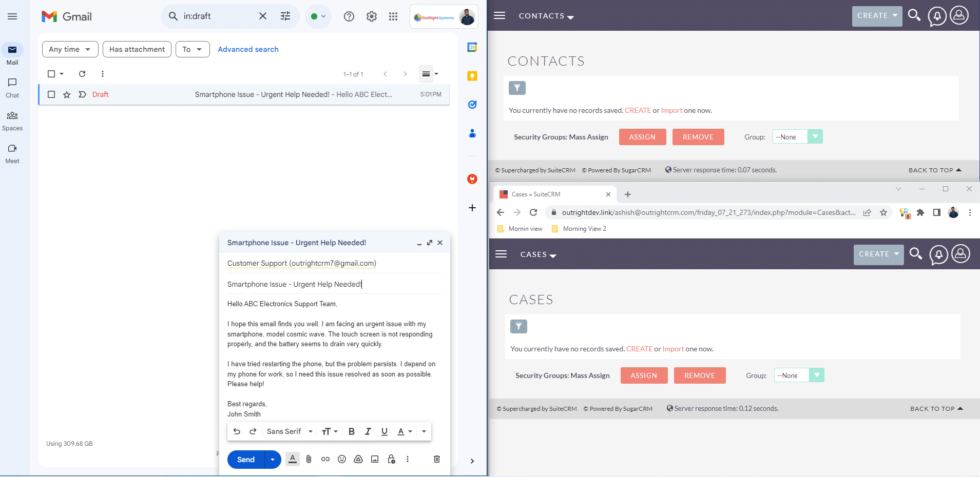
Task: Click ASSIGN button in Contacts window
Action: tap(642, 137)
